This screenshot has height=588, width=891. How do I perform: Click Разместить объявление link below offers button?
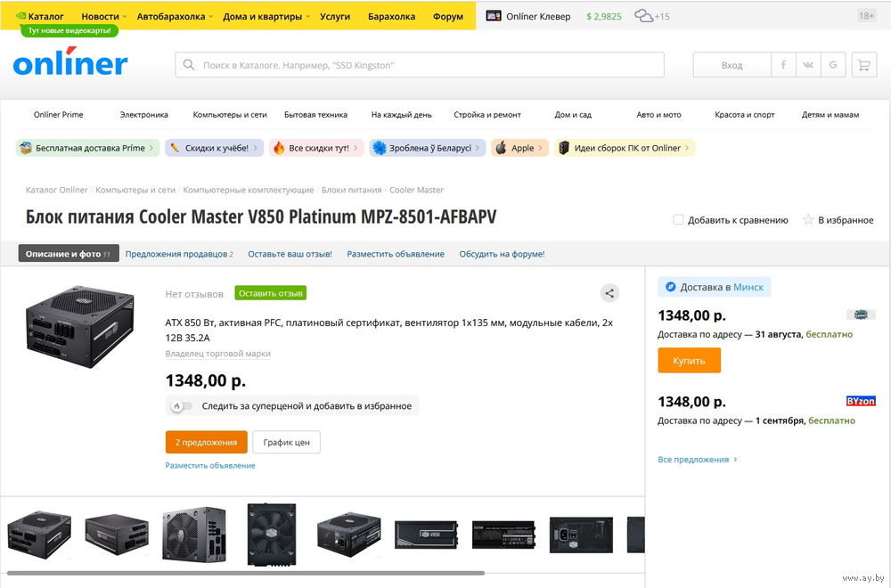(210, 465)
